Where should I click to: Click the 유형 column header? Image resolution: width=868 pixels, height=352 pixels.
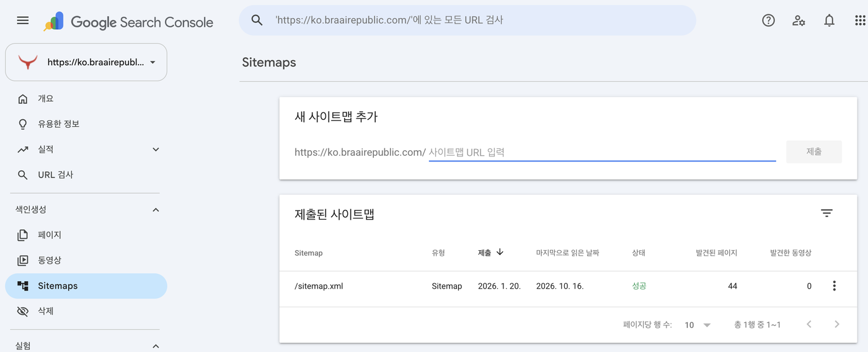pos(438,253)
